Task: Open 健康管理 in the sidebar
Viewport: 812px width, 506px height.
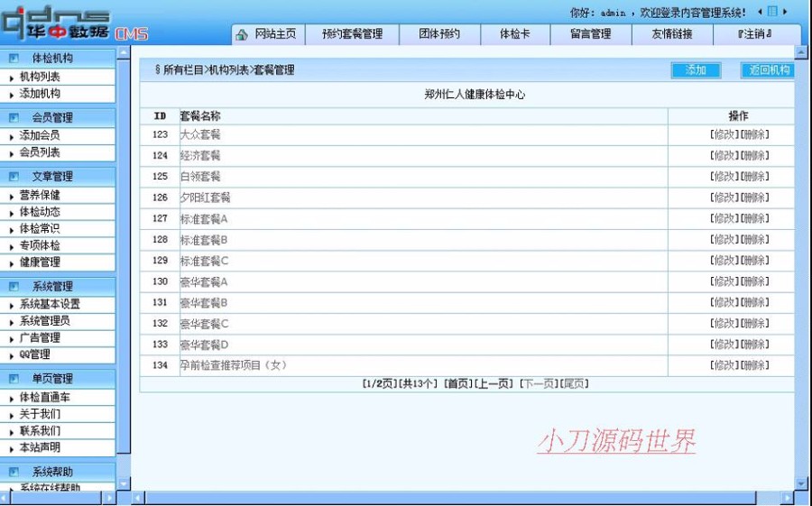Action: point(40,262)
